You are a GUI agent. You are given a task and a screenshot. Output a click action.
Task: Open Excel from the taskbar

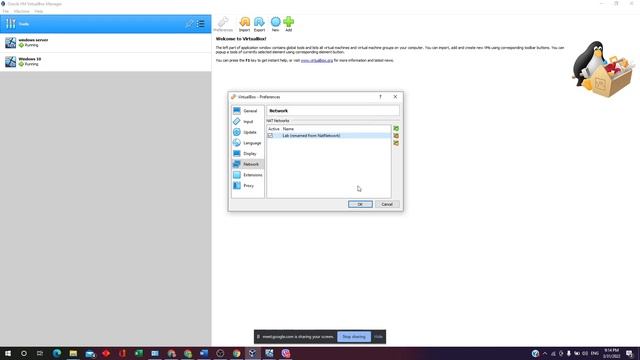(139, 353)
